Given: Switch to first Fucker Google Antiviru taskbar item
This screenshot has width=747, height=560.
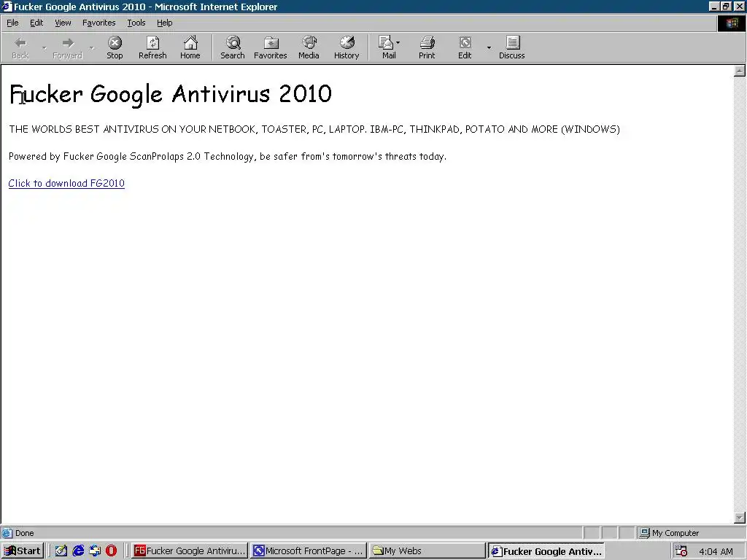Looking at the screenshot, I should pos(190,551).
